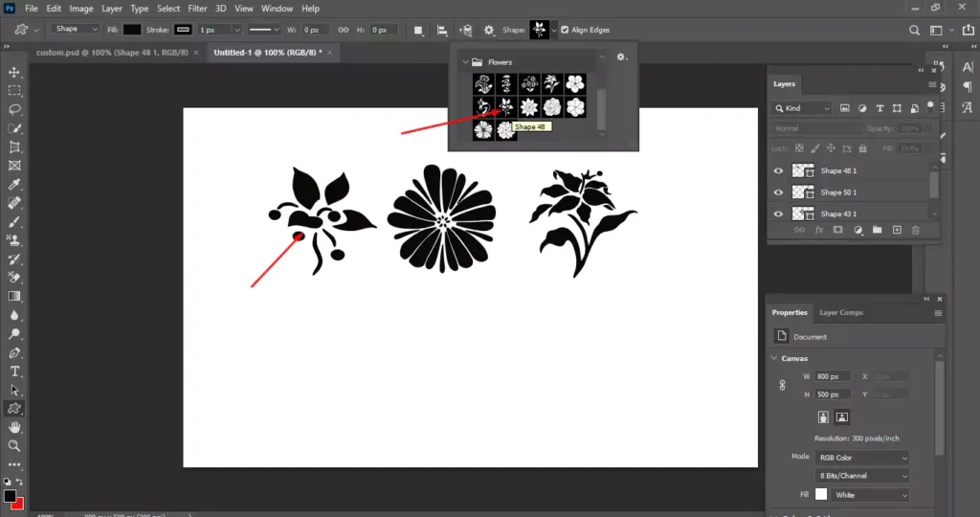Select the Eraser tool
The image size is (980, 517).
pos(14,278)
